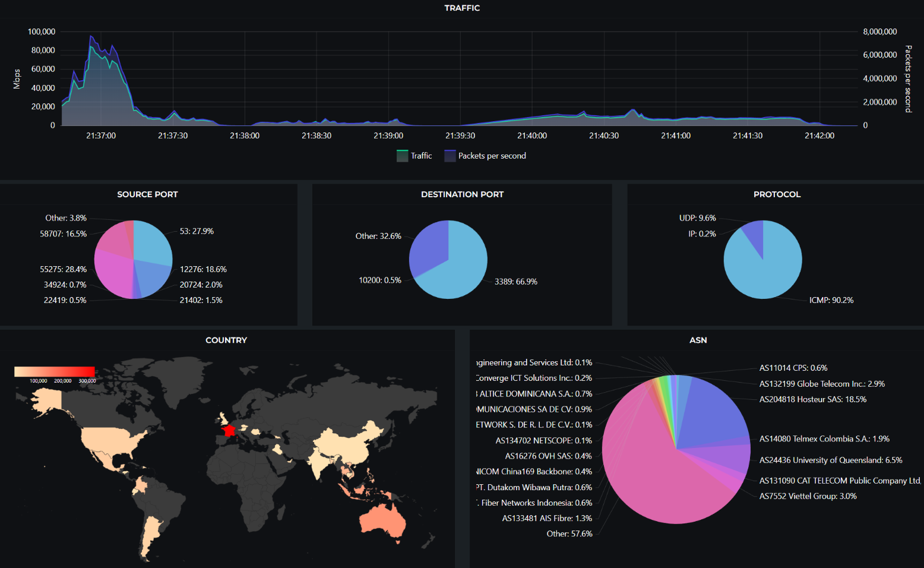Select the Other: 32.6% destination port label
This screenshot has height=568, width=924.
[x=378, y=236]
